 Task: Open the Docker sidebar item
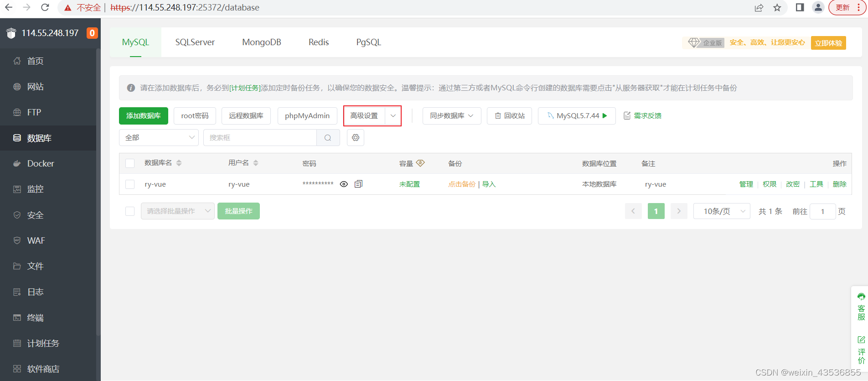[x=48, y=163]
